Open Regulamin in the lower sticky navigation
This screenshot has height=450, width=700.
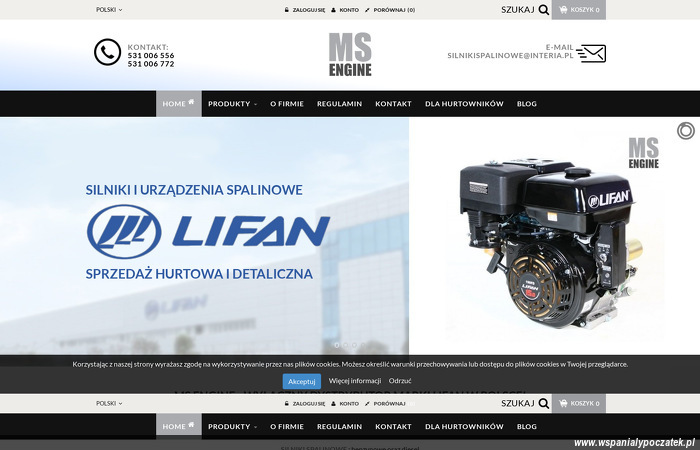(339, 426)
